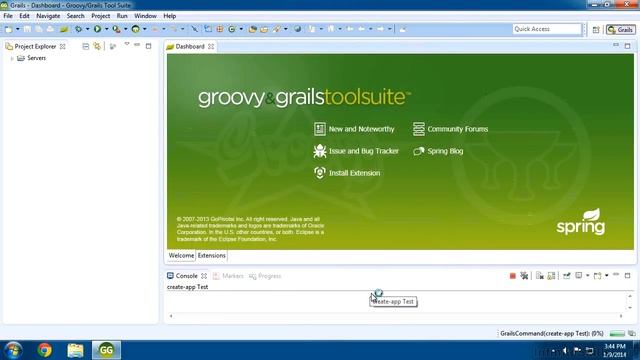Focus the Quick Access search field

(547, 29)
